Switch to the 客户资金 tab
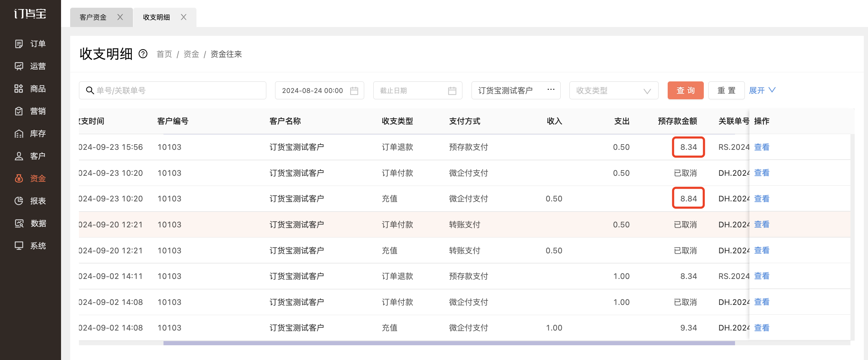Screen dimensions: 868x360 click(93, 17)
